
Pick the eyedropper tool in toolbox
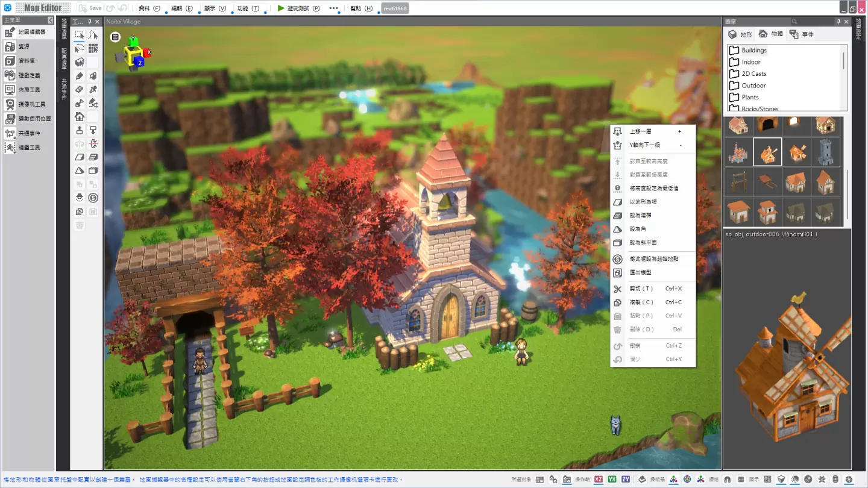coord(93,89)
